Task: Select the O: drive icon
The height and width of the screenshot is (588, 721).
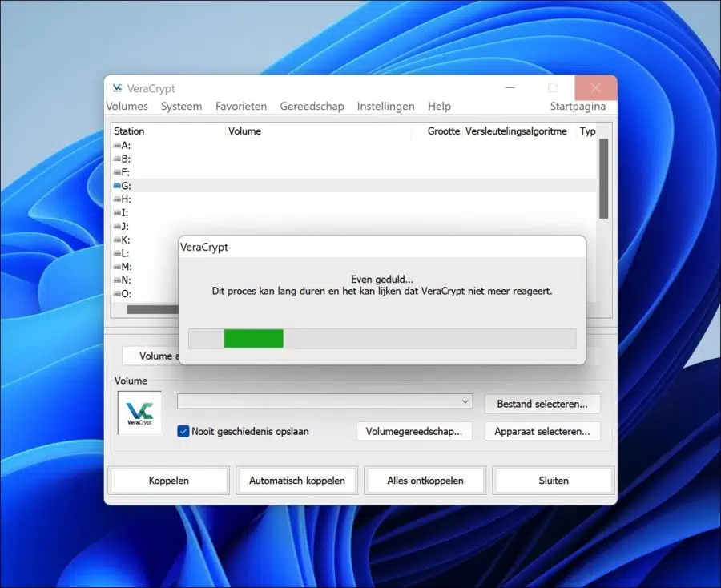Action: coord(117,293)
